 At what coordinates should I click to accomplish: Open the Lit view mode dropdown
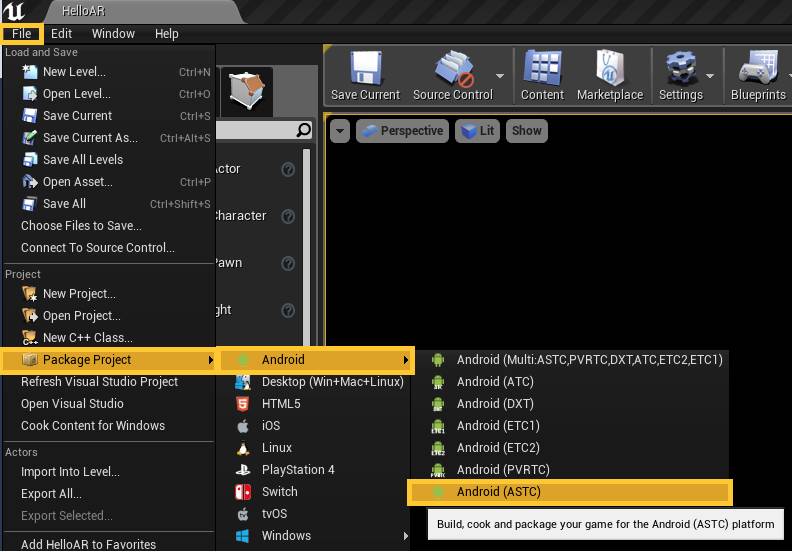click(477, 131)
